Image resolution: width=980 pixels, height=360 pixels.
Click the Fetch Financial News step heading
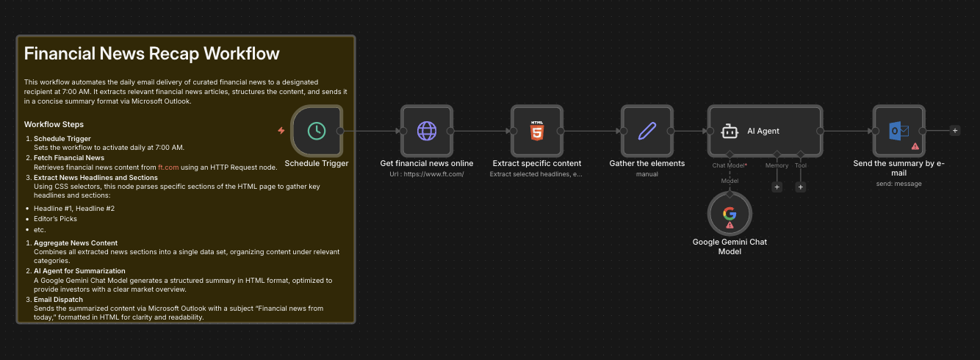click(69, 158)
